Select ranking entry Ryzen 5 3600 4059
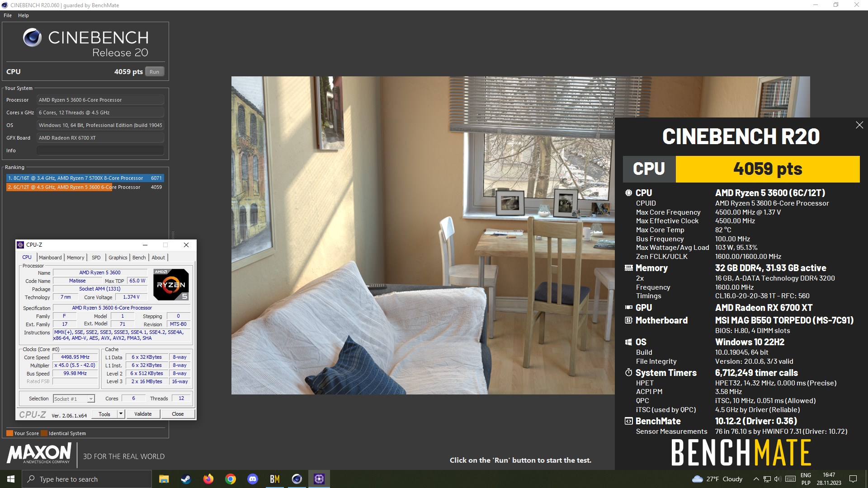Viewport: 868px width, 488px height. (x=85, y=187)
